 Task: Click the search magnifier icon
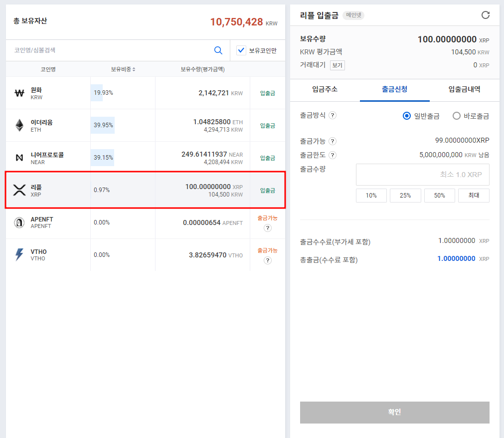pyautogui.click(x=218, y=50)
